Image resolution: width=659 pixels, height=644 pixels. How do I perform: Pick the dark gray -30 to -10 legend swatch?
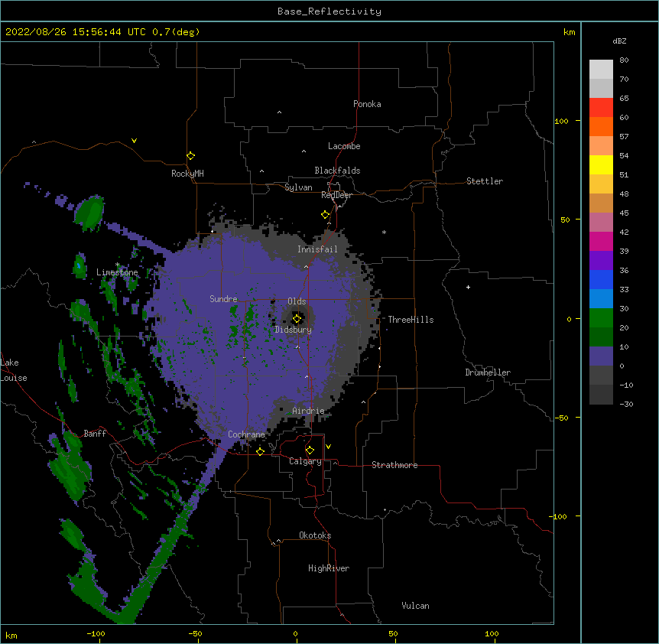(601, 395)
